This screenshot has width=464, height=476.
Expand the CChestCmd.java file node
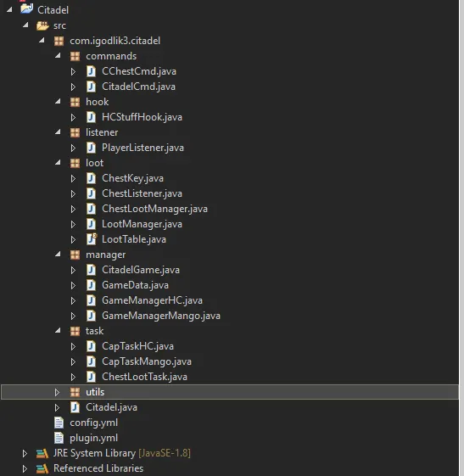73,71
